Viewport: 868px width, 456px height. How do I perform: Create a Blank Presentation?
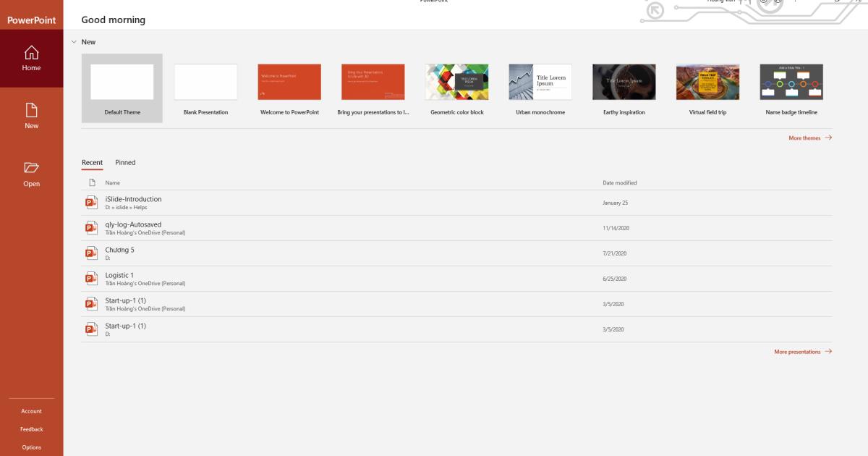(205, 88)
